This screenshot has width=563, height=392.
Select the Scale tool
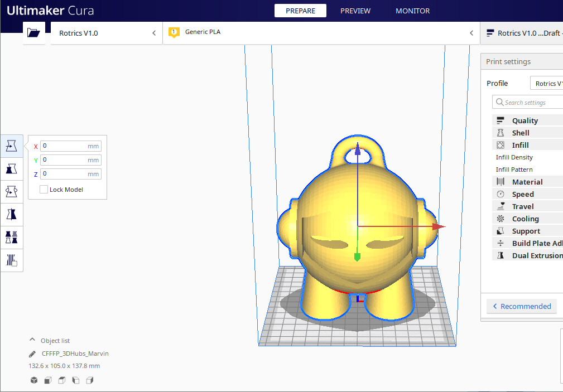(x=12, y=169)
